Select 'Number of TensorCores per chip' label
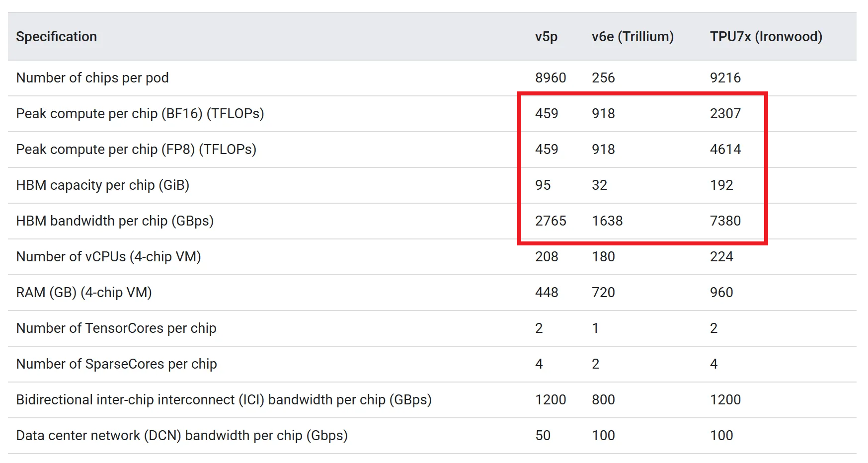Image resolution: width=868 pixels, height=463 pixels. point(116,328)
